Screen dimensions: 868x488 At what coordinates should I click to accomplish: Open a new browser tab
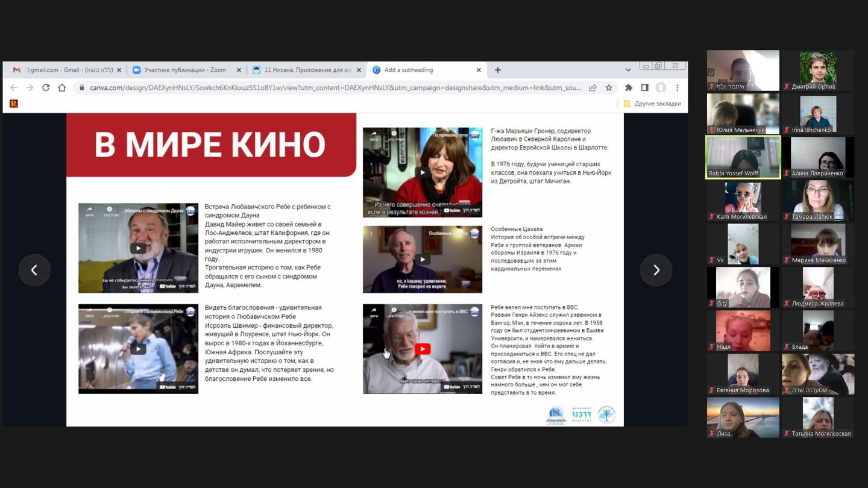(497, 70)
